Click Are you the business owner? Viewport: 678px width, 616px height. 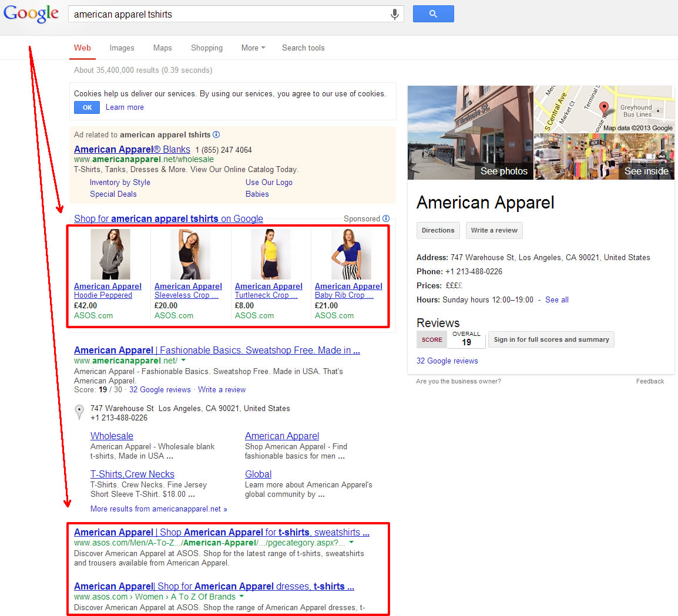[x=458, y=381]
